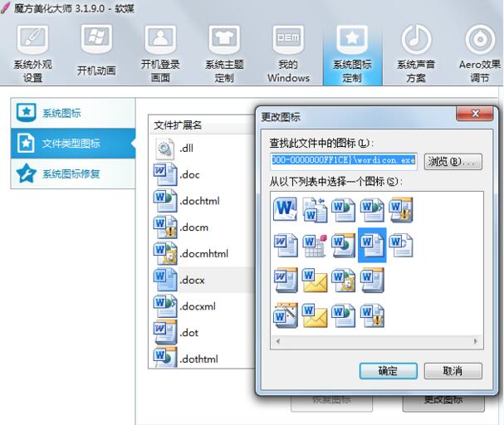Image resolution: width=504 pixels, height=425 pixels.
Task: Click the .docxml Word icon in list
Action: coord(165,306)
